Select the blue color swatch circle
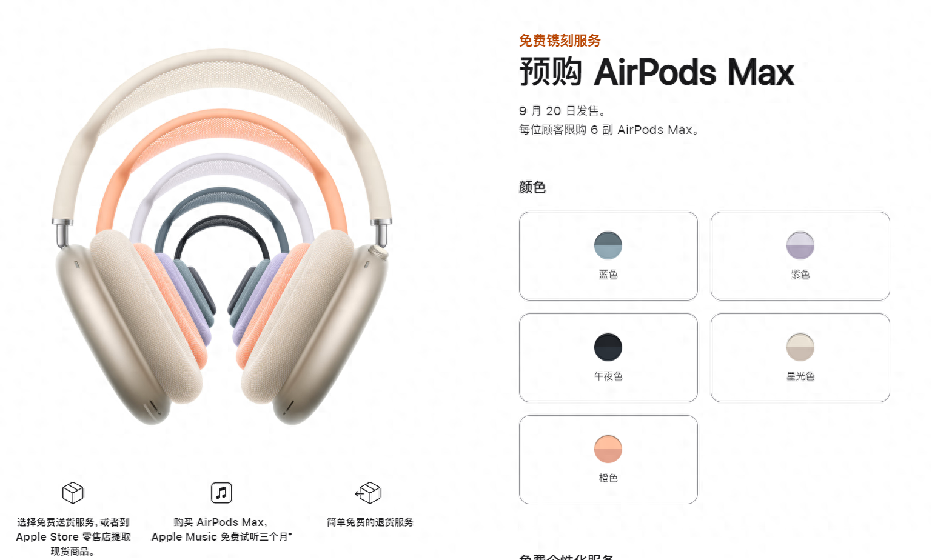Viewport: 932px width, 560px height. (608, 245)
